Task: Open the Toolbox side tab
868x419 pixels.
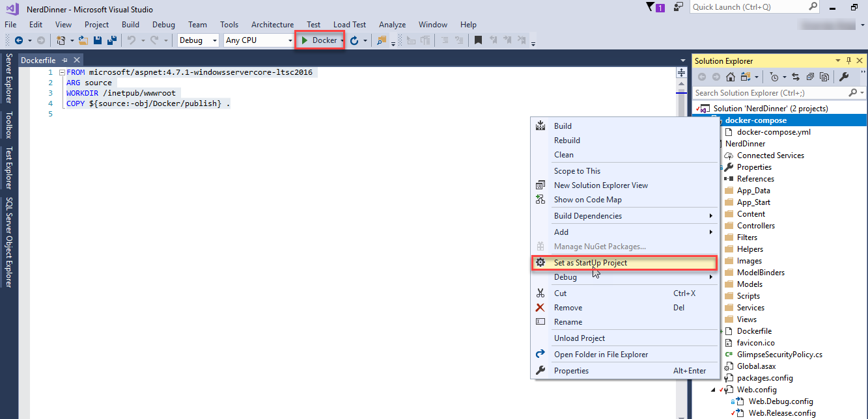Action: [9, 125]
